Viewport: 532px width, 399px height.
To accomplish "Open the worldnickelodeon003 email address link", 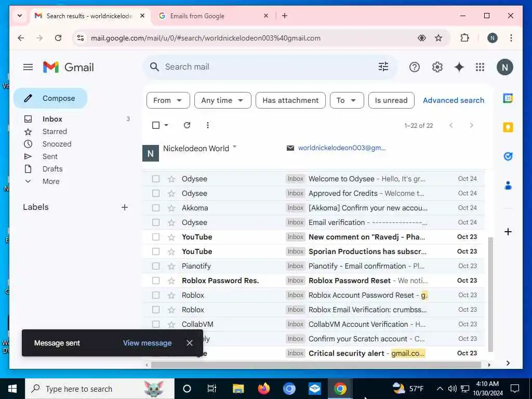I will tap(342, 148).
